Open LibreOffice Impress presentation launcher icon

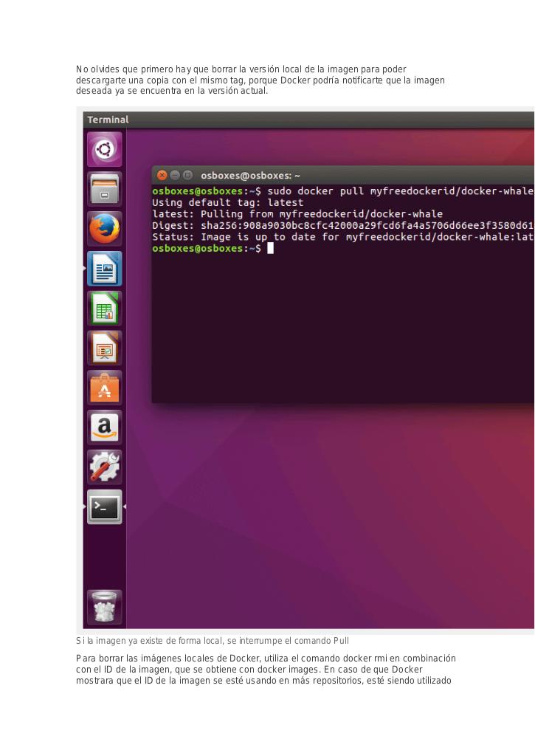pos(105,348)
